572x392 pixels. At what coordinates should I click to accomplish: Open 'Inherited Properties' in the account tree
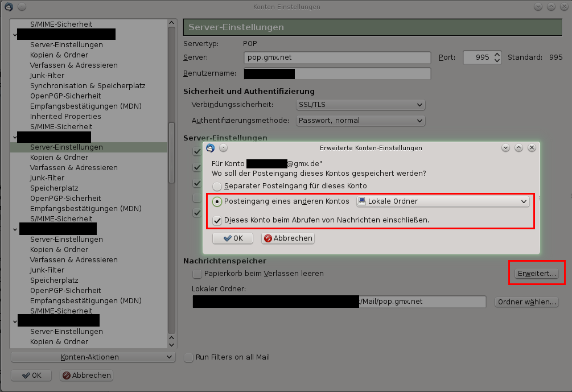pyautogui.click(x=65, y=117)
